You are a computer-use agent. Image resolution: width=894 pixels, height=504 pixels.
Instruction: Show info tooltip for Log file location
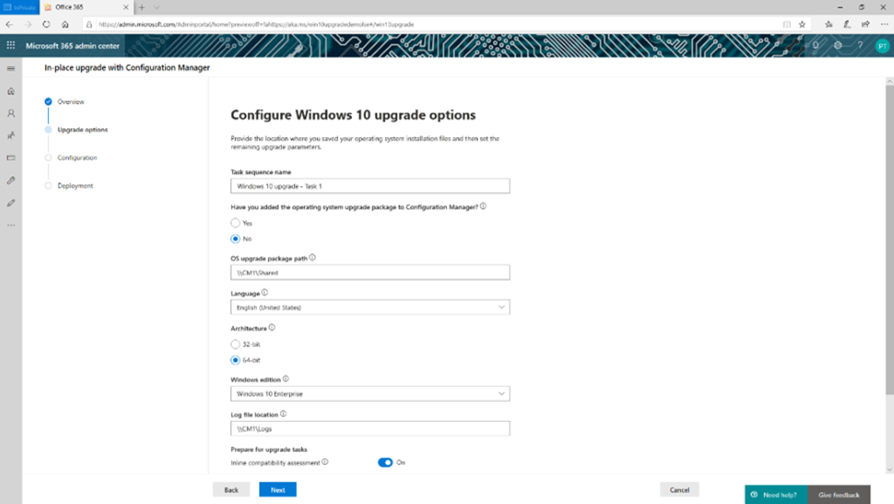[x=283, y=414]
